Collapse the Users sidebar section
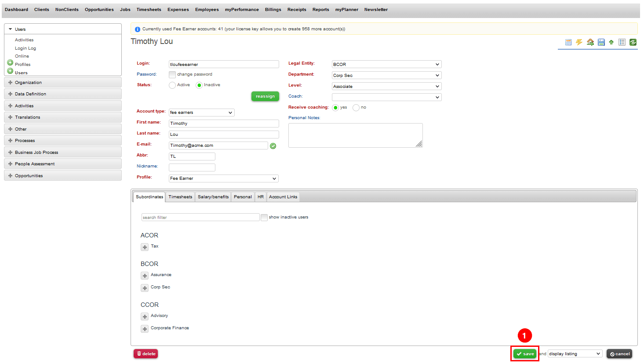Image resolution: width=644 pixels, height=364 pixels. point(63,29)
